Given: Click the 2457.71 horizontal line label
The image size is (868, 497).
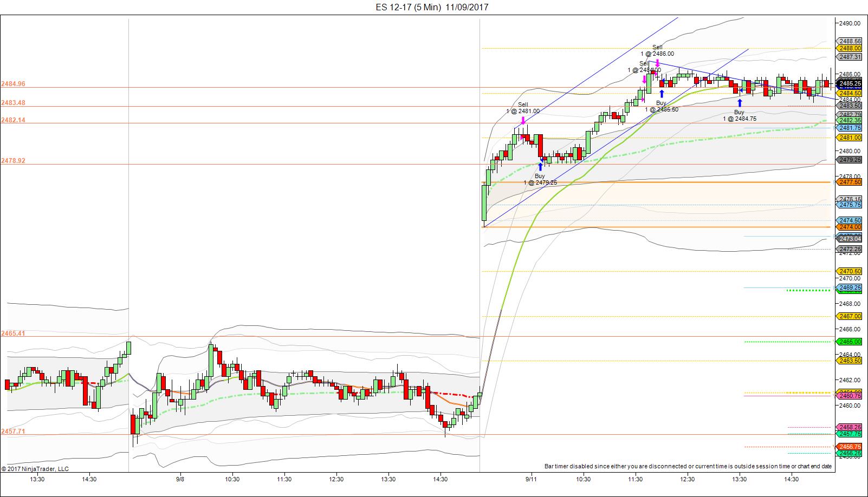Looking at the screenshot, I should click(13, 431).
